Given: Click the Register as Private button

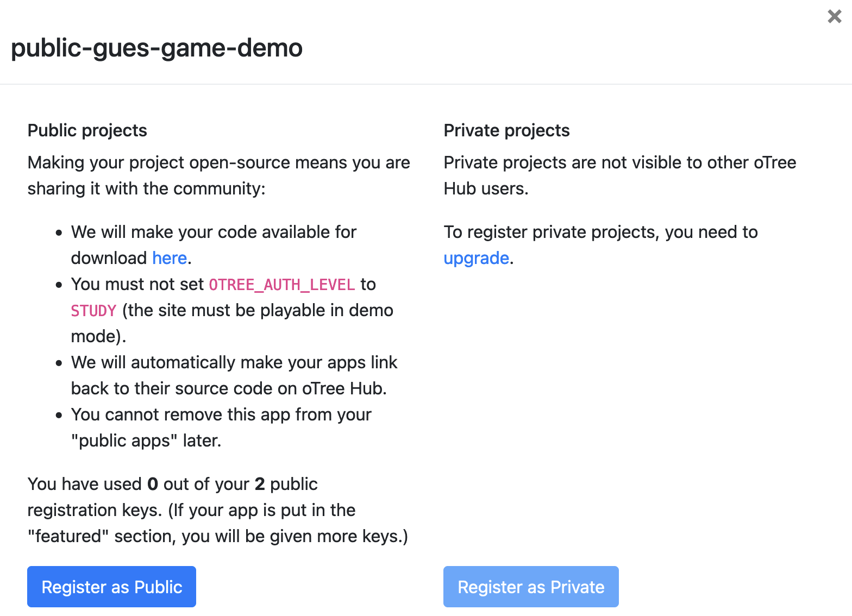Looking at the screenshot, I should (x=531, y=587).
